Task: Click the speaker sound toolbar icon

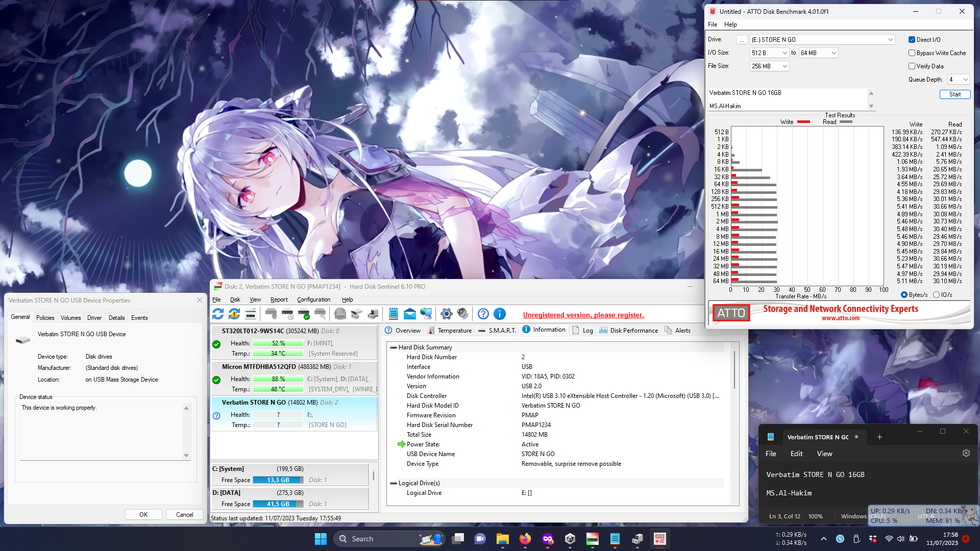Action: tap(463, 314)
